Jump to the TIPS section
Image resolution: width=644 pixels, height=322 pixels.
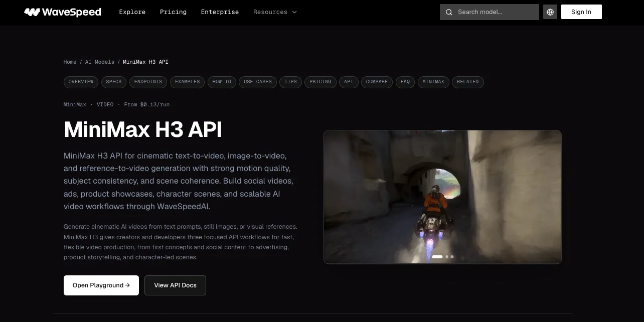[x=290, y=82]
